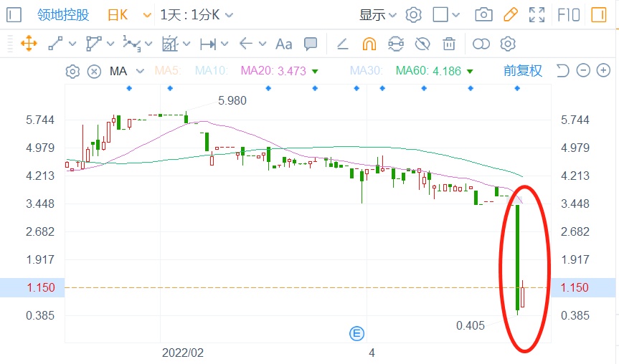
Task: Click the 领地控股 stock name
Action: [x=62, y=14]
